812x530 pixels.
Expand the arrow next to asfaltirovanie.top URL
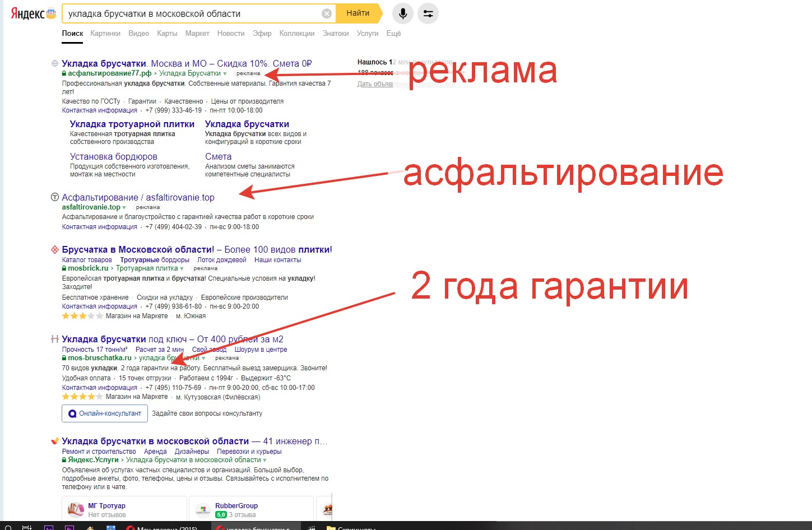pyautogui.click(x=124, y=208)
